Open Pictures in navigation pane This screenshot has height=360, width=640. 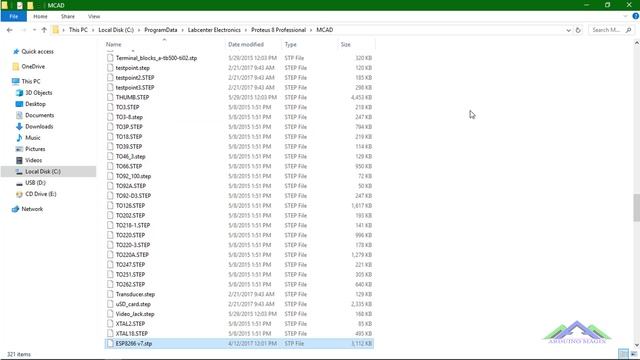pyautogui.click(x=35, y=149)
